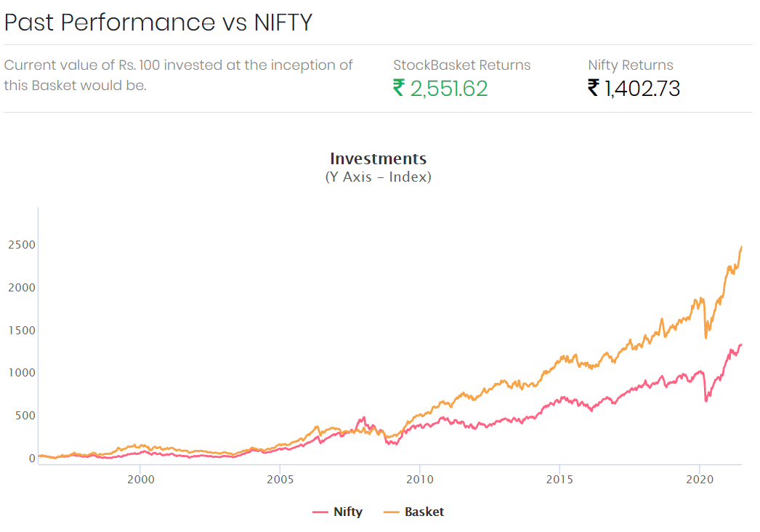Toggle the Nifty series in chart legend

338,512
